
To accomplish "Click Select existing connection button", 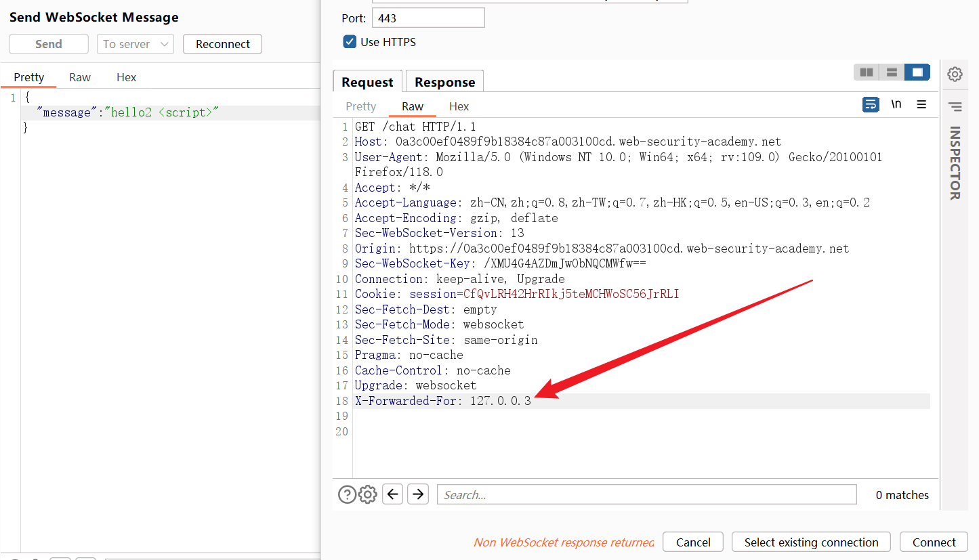I will click(x=811, y=542).
